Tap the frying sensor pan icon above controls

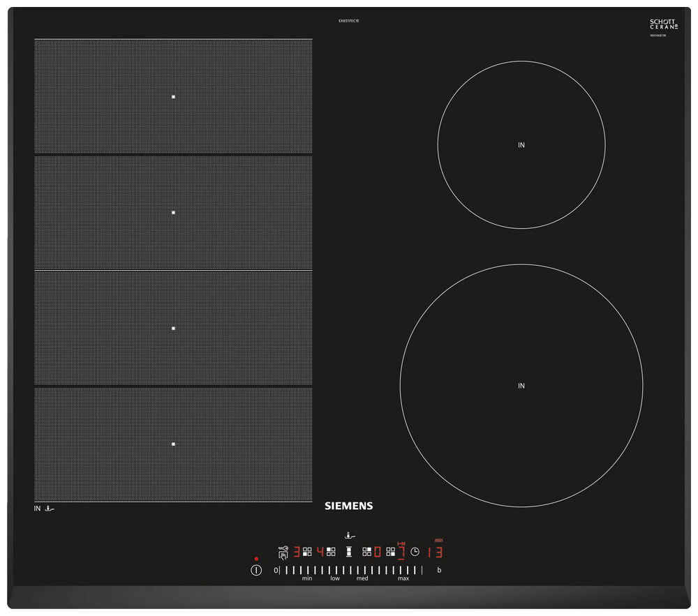click(x=348, y=536)
